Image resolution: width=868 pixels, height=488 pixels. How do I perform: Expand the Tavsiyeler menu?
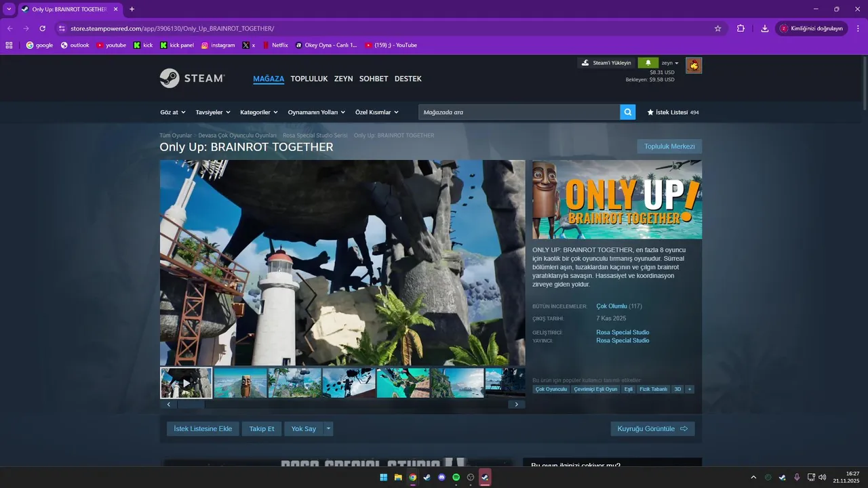tap(213, 112)
